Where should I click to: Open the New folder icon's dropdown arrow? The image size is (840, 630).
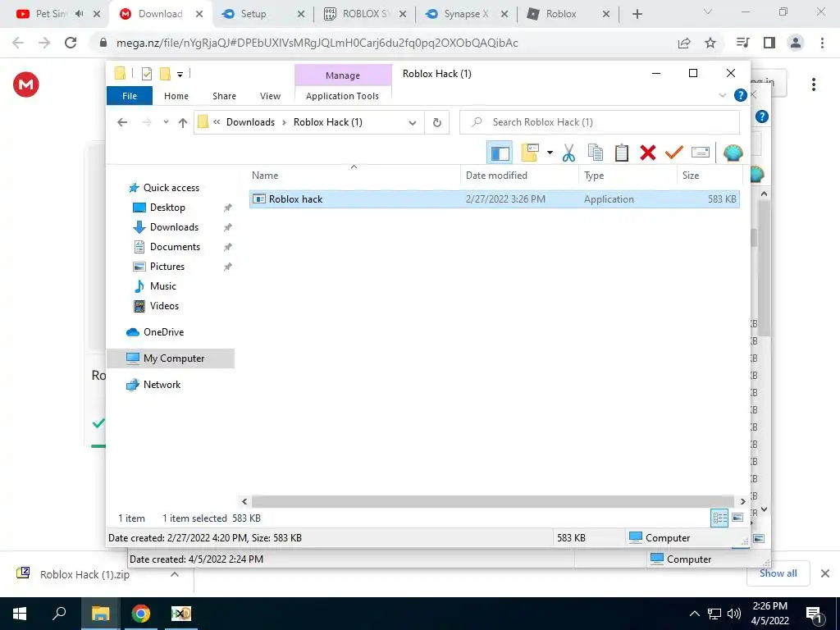[x=550, y=153]
